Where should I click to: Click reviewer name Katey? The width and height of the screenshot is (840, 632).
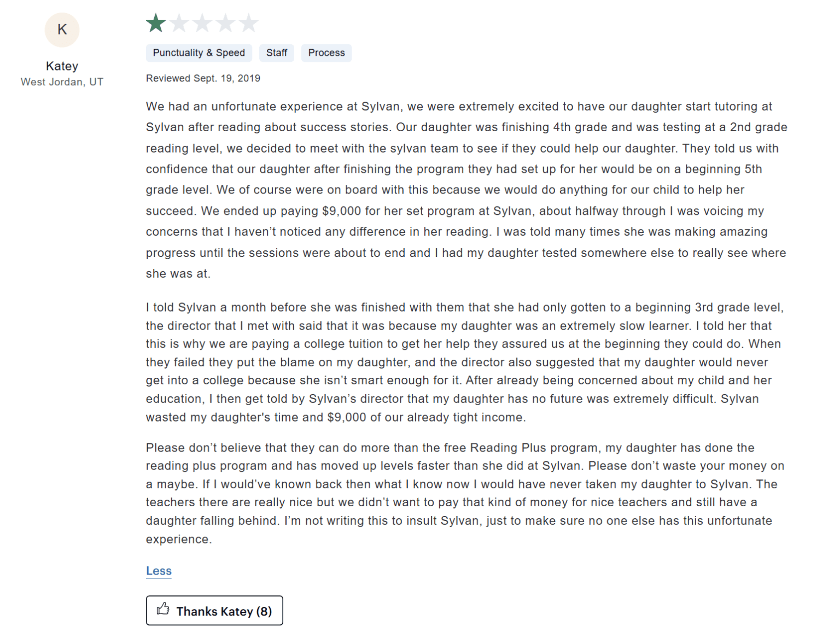coord(62,66)
